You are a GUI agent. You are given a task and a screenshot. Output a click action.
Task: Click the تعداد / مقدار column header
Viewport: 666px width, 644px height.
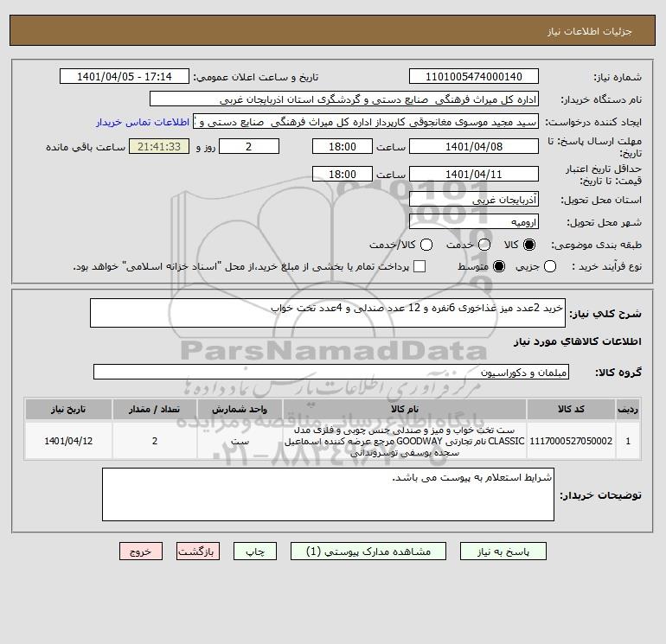(155, 409)
